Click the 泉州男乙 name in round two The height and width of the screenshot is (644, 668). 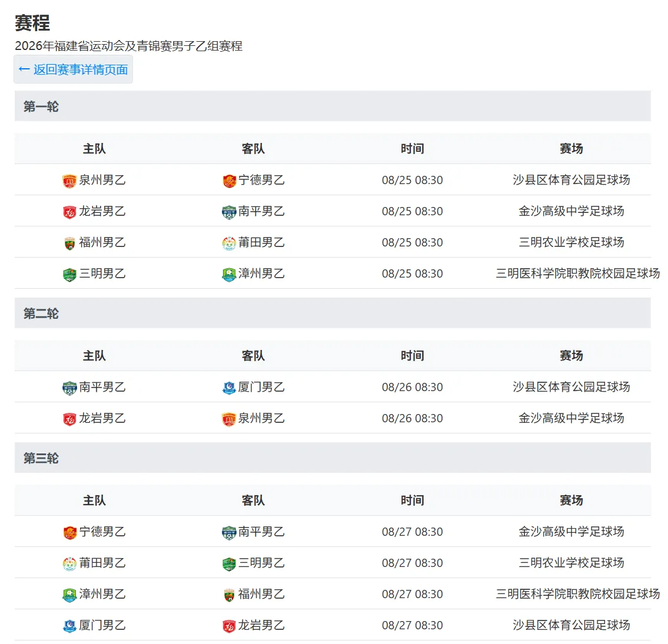(x=261, y=418)
